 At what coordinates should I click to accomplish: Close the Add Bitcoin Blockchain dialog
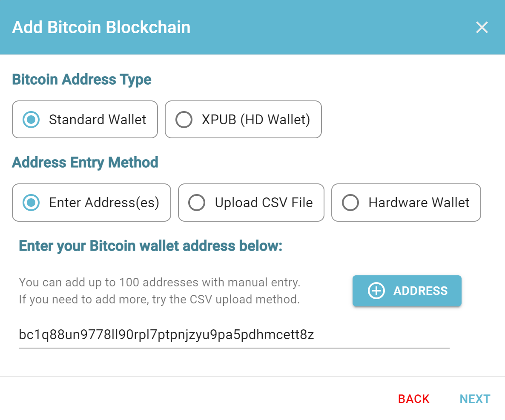(482, 28)
